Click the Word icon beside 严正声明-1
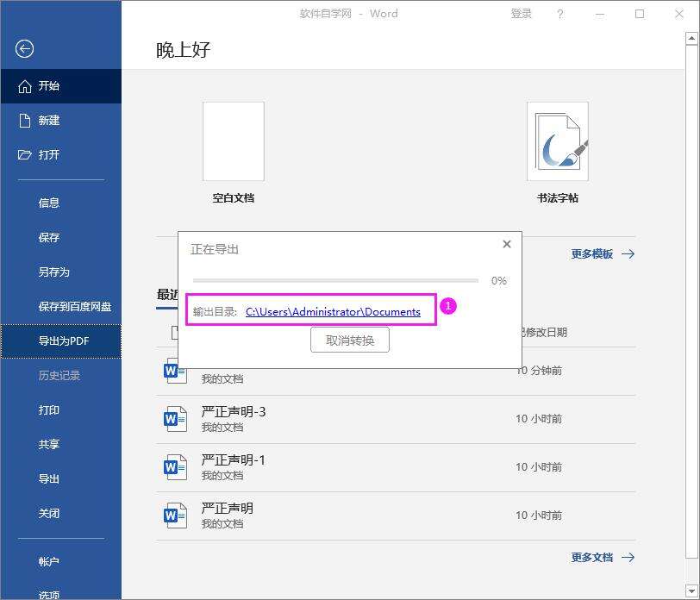 175,467
